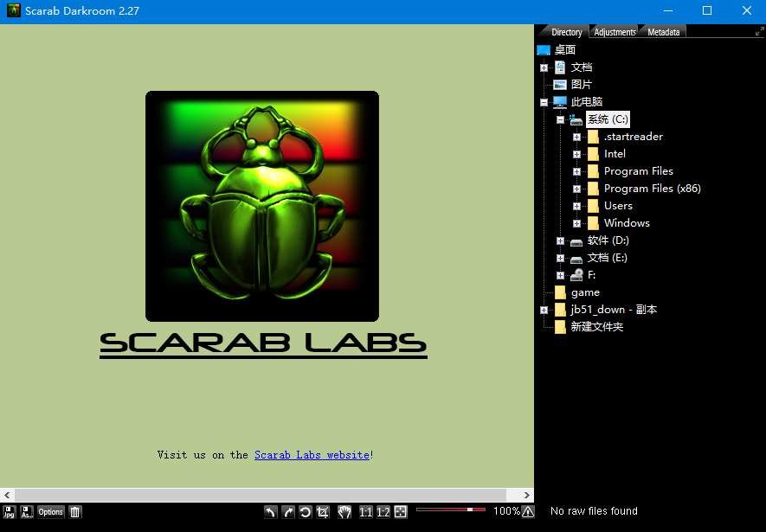Expand the Users folder

pos(577,207)
